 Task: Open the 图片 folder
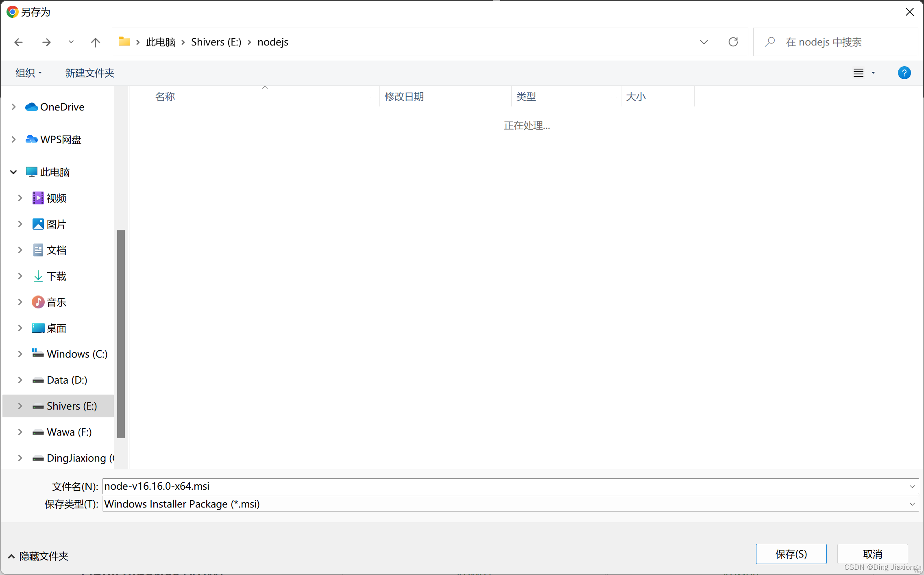(56, 224)
